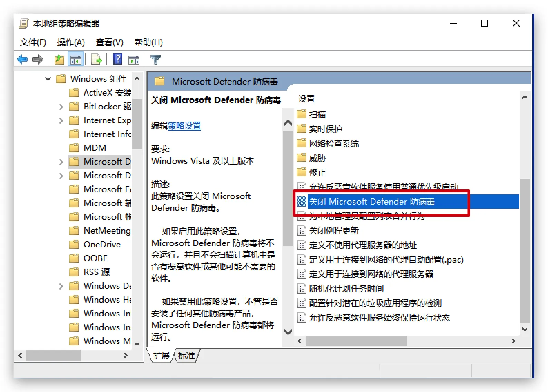Select the 网络检查系统 folder icon
The height and width of the screenshot is (392, 548).
tap(302, 143)
